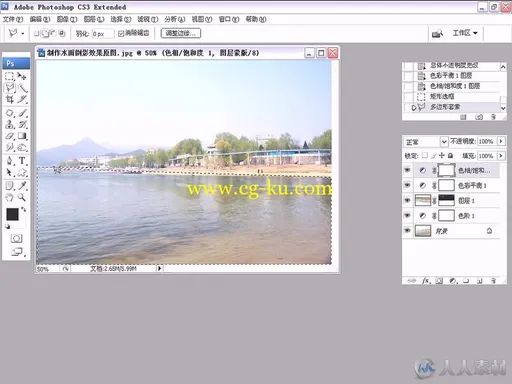Image resolution: width=512 pixels, height=384 pixels.
Task: Open layer style fx menu
Action: coord(426,281)
